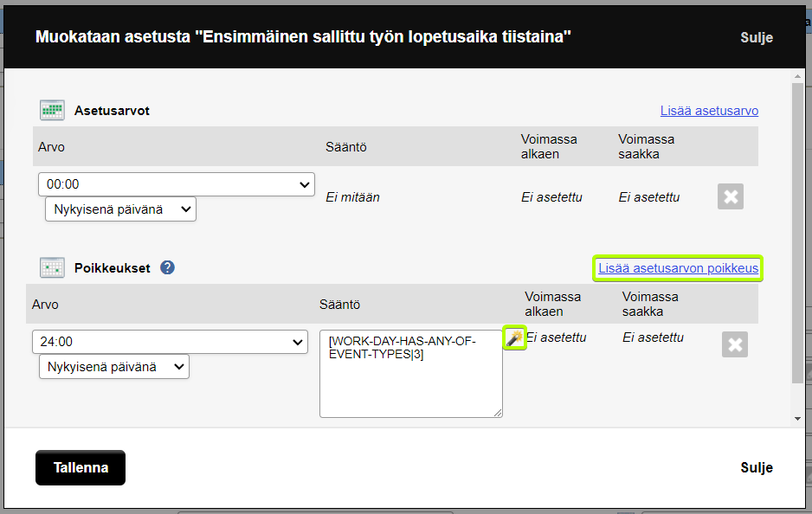812x514 pixels.
Task: Click the magic wand rule editor icon
Action: [514, 338]
